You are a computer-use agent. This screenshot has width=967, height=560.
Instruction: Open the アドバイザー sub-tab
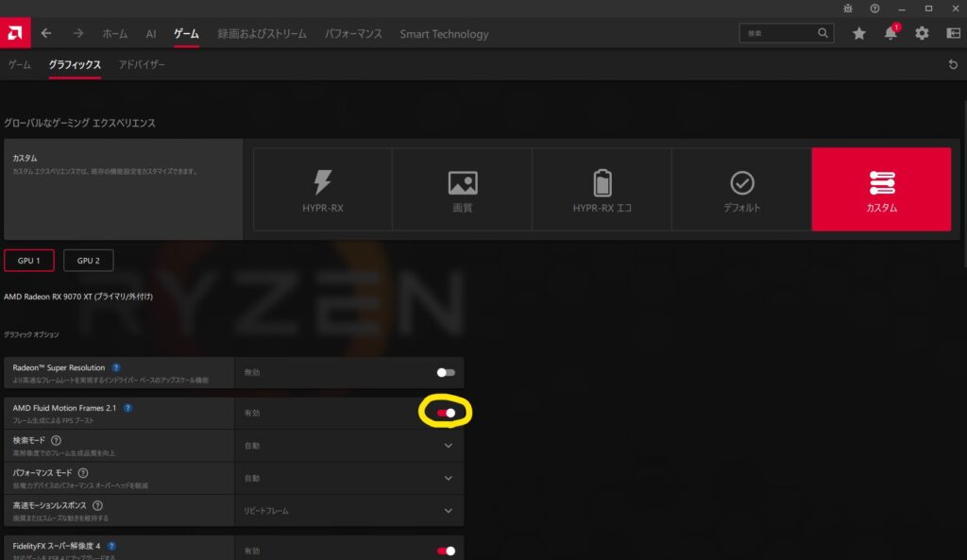[142, 64]
